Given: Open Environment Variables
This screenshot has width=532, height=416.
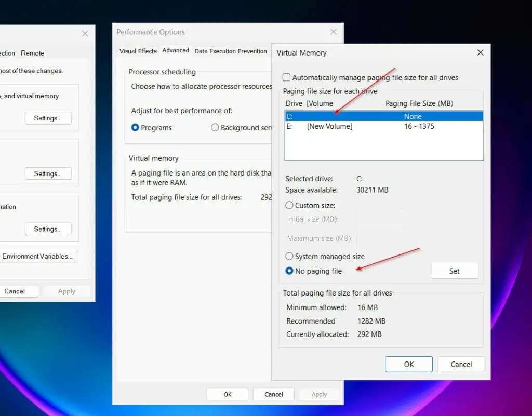Looking at the screenshot, I should click(x=39, y=256).
